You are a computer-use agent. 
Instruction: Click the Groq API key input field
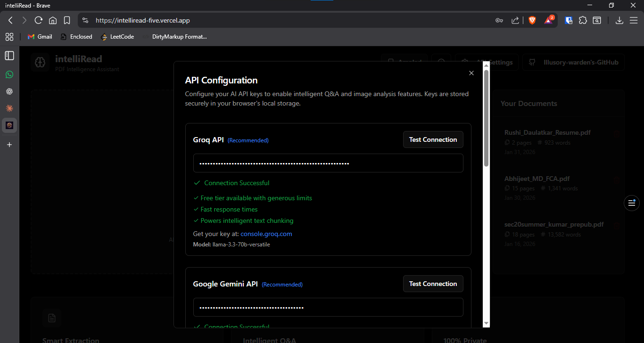pyautogui.click(x=328, y=163)
